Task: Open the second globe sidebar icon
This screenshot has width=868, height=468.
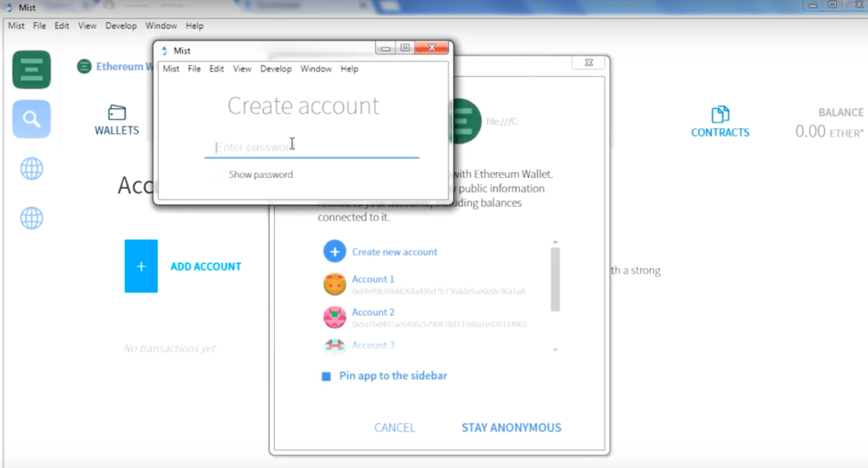Action: tap(31, 218)
